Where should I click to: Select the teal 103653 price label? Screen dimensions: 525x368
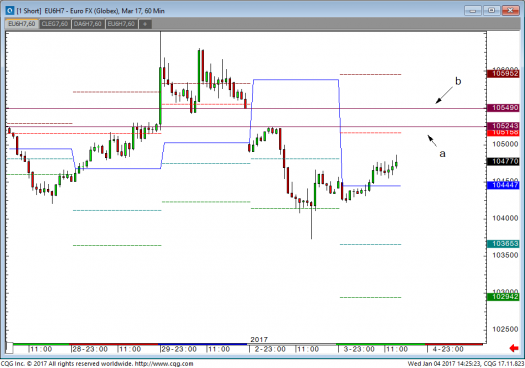pos(503,243)
